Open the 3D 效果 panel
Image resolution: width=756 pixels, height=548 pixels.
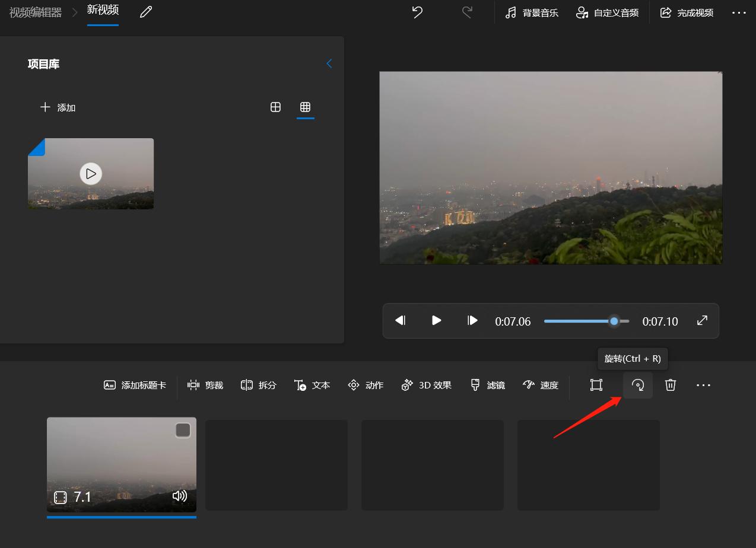[426, 385]
